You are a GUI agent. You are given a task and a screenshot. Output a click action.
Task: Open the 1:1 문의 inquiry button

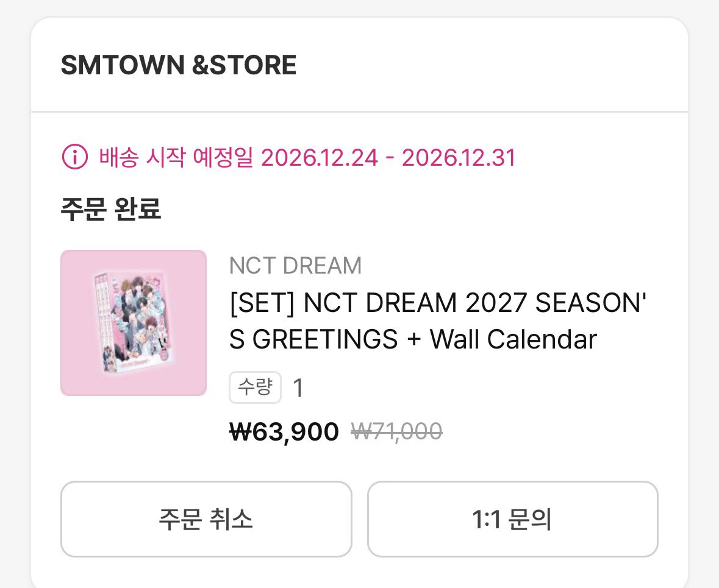point(513,519)
